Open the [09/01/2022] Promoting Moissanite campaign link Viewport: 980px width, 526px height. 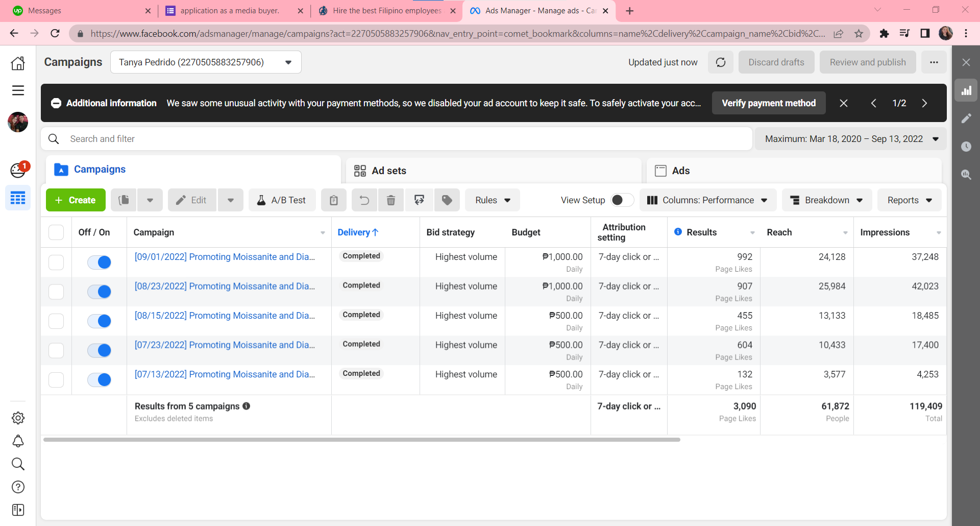click(x=225, y=257)
